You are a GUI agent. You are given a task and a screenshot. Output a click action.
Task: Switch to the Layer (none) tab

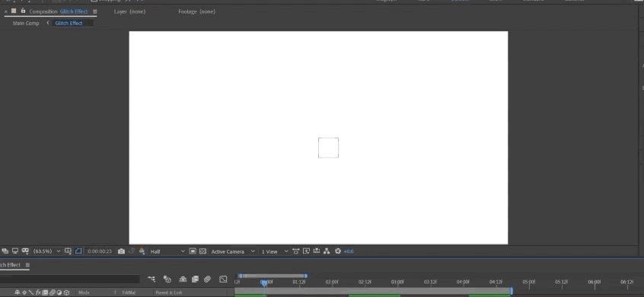[x=129, y=11]
